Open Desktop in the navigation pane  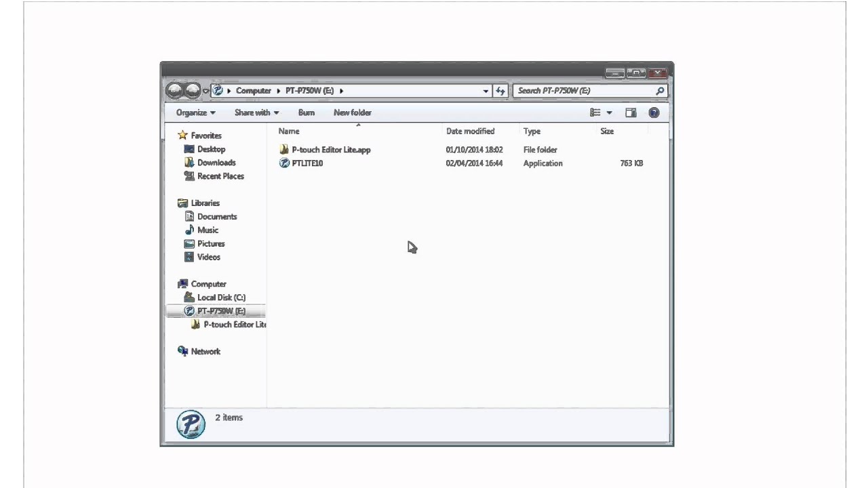(x=211, y=149)
